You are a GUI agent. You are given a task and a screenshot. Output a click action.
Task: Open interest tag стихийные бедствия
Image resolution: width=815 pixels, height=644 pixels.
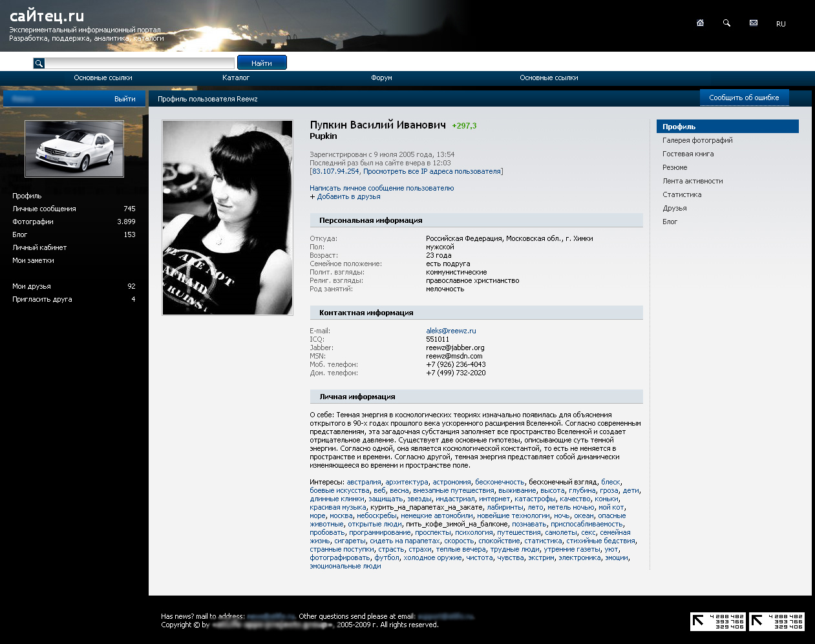pos(601,541)
